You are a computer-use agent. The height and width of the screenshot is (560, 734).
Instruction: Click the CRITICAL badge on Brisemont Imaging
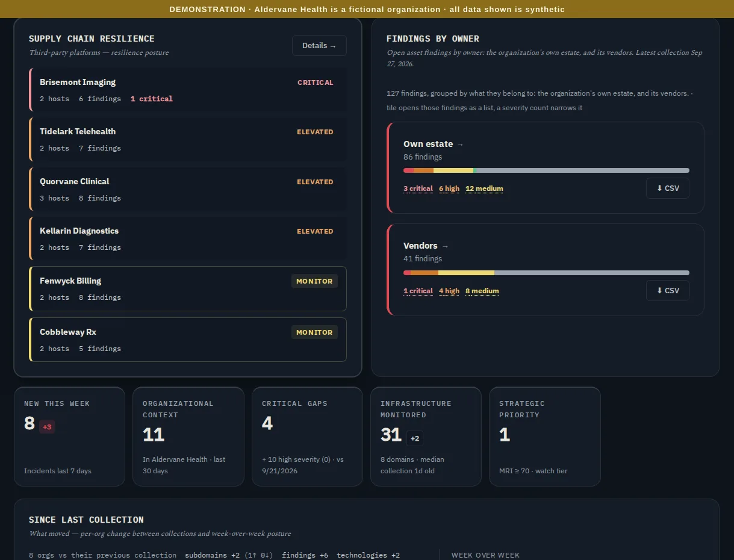click(315, 82)
